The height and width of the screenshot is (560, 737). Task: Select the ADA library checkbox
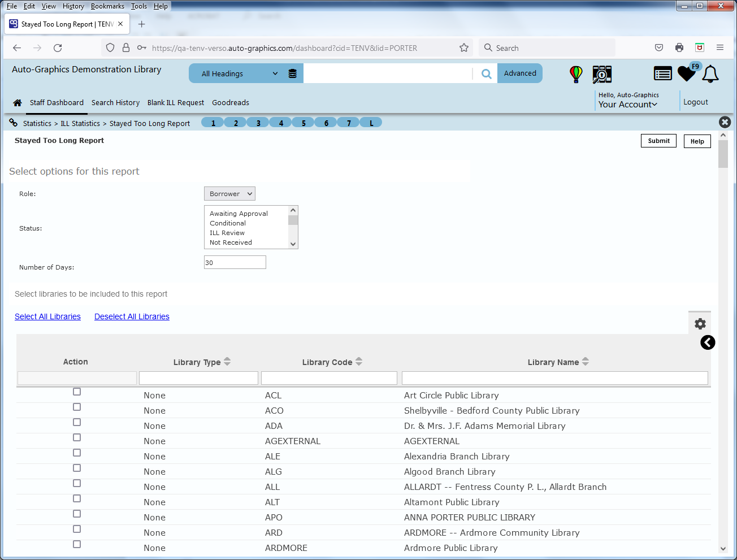(x=77, y=422)
